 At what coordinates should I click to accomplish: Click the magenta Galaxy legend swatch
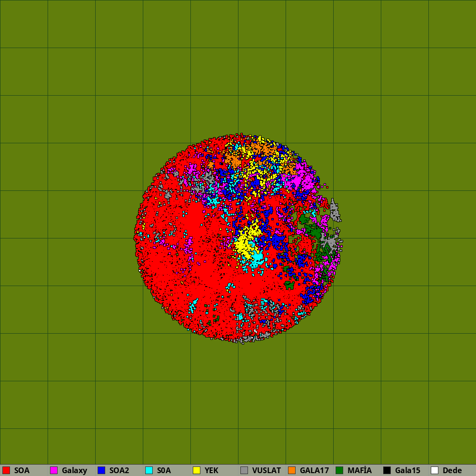54,470
